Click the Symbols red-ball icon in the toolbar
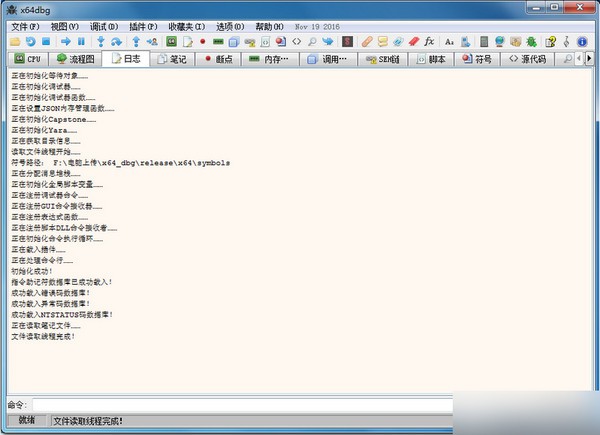 click(281, 41)
